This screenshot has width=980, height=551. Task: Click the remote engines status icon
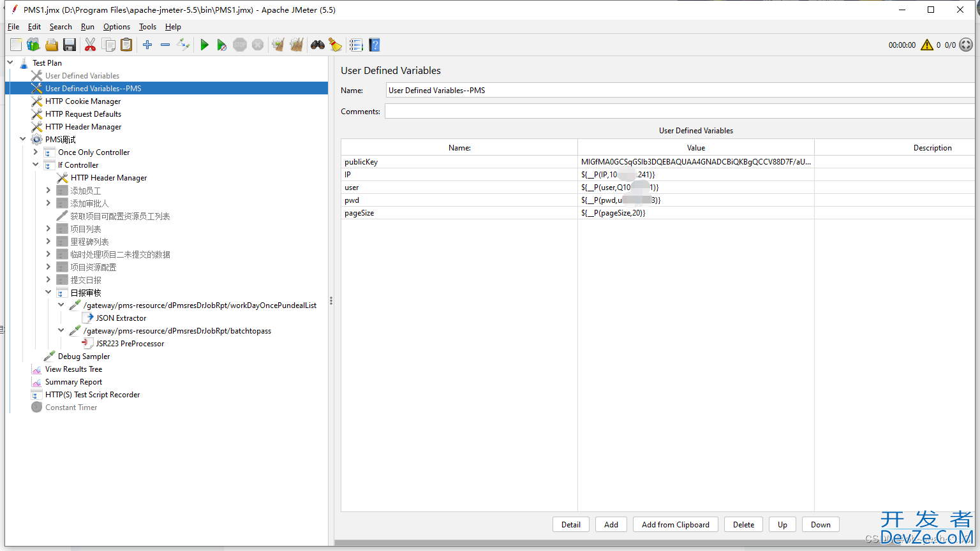[966, 45]
